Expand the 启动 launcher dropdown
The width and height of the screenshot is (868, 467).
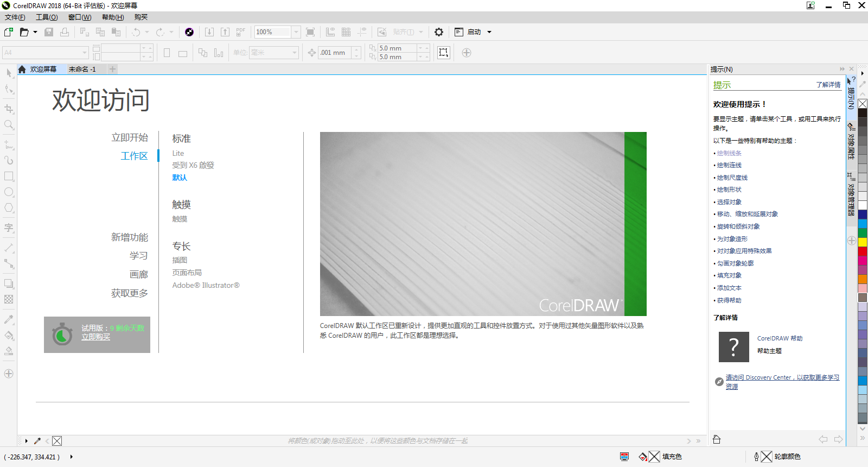[x=489, y=32]
